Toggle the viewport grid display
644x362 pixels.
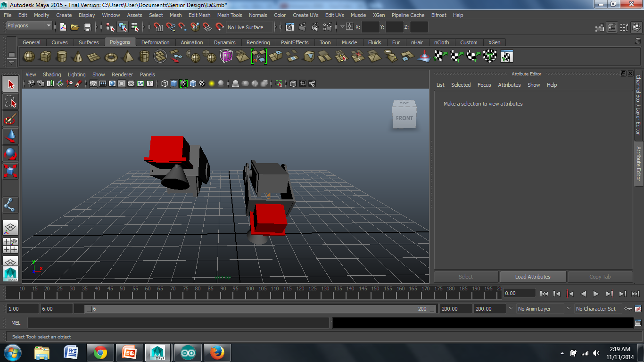coord(93,84)
